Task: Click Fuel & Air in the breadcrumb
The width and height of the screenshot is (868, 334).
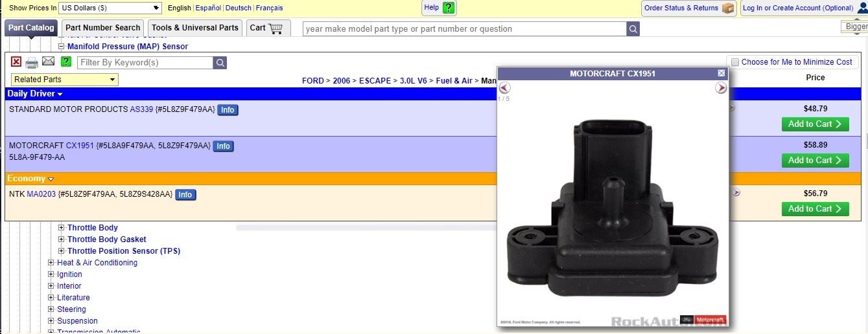Action: click(454, 81)
